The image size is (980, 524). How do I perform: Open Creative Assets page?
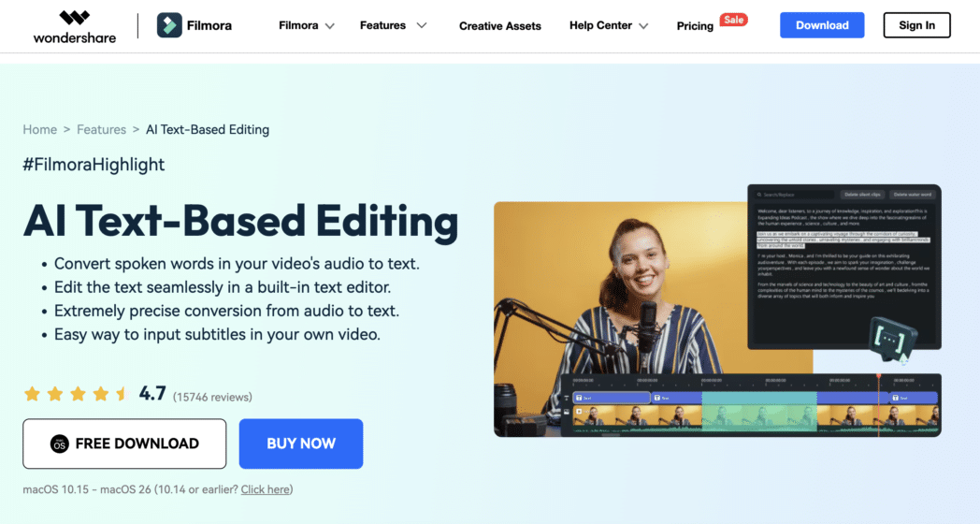[x=500, y=26]
